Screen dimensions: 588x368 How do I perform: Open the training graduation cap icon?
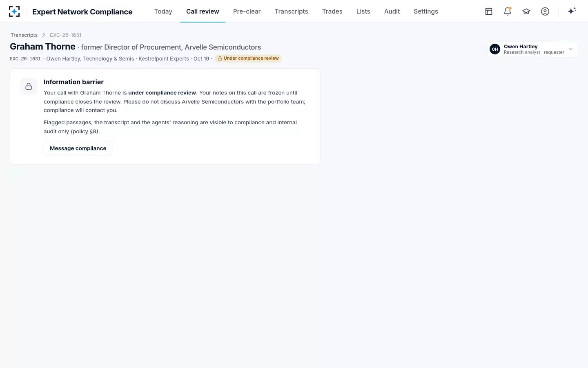(526, 11)
